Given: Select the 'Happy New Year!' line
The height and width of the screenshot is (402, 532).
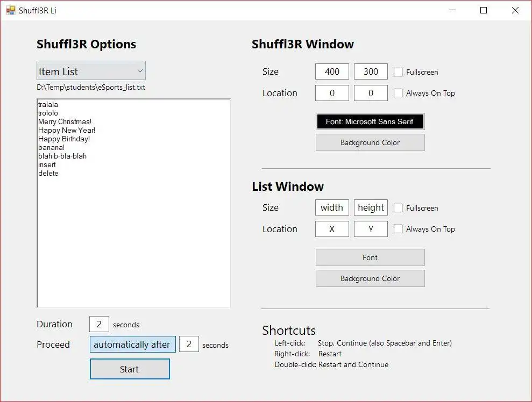Looking at the screenshot, I should 67,130.
